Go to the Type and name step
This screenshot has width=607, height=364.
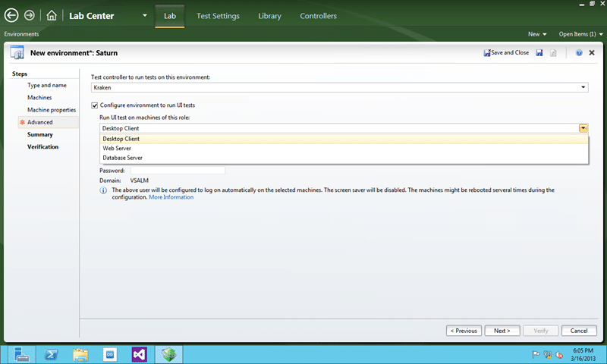coord(47,85)
